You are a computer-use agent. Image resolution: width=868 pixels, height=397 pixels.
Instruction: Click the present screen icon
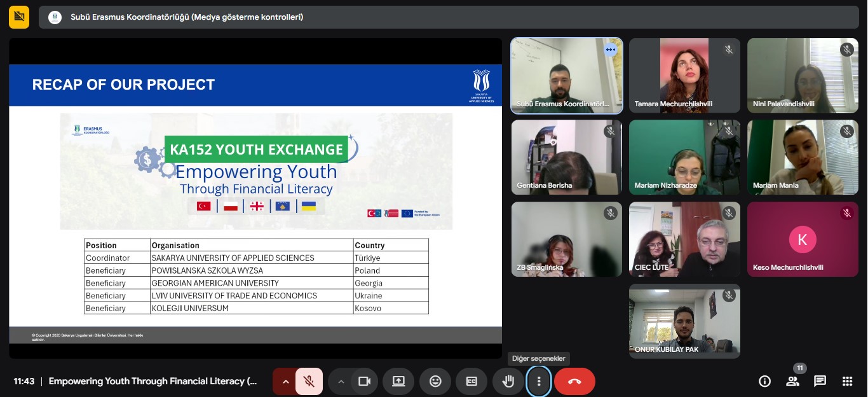pos(398,381)
